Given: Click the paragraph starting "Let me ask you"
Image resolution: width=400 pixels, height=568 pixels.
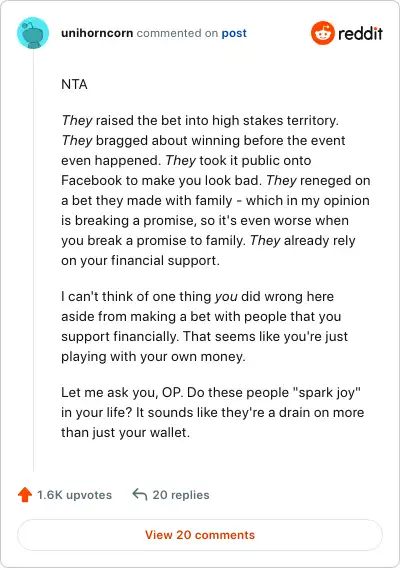Looking at the screenshot, I should 213,412.
